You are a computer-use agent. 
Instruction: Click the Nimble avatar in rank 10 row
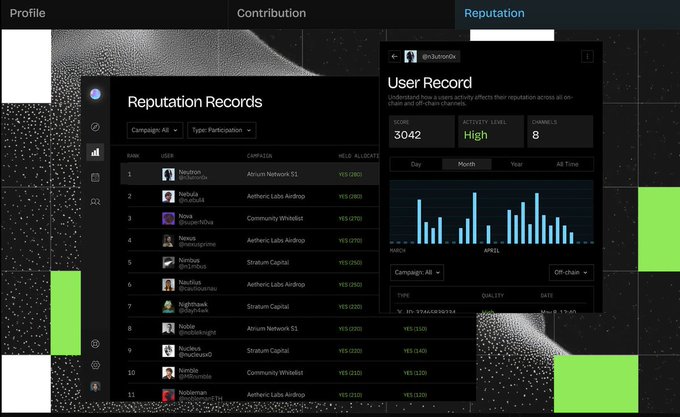168,373
